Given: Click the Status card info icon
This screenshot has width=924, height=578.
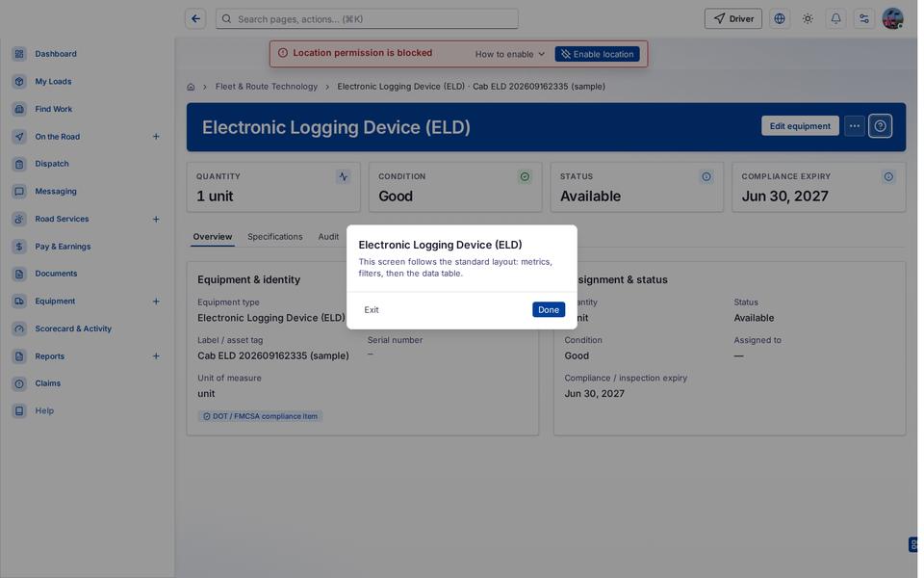Looking at the screenshot, I should click(706, 176).
